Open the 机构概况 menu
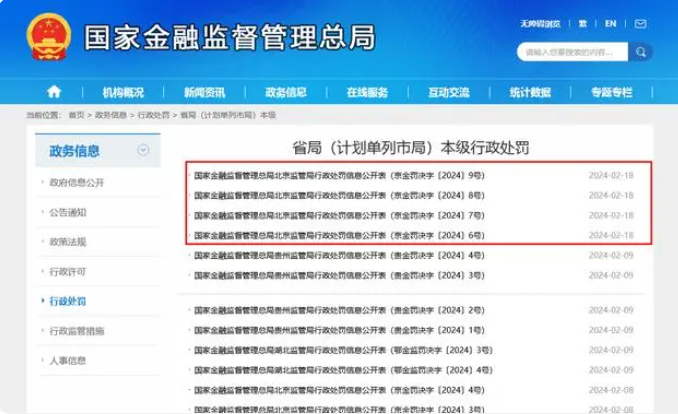Screen dimensions: 678x414 tap(123, 92)
